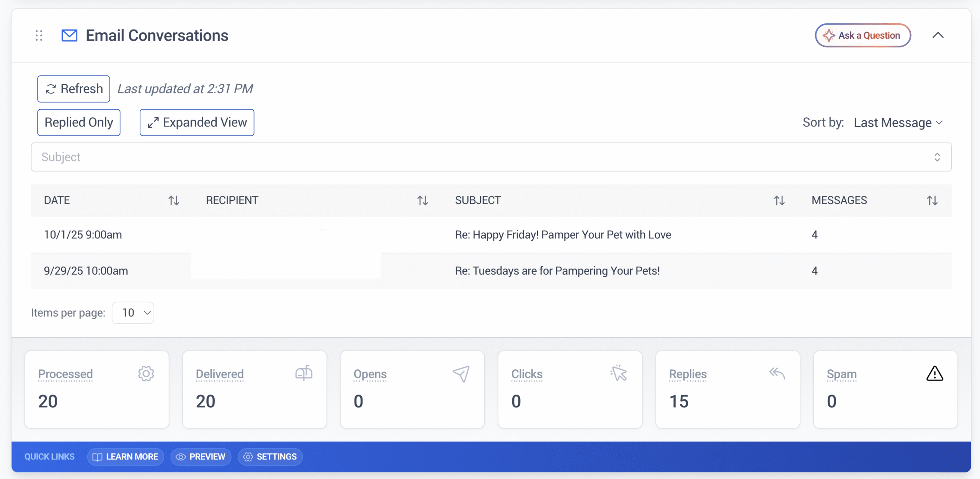Open the Items per page dropdown
Viewport: 980px width, 479px height.
pos(133,313)
